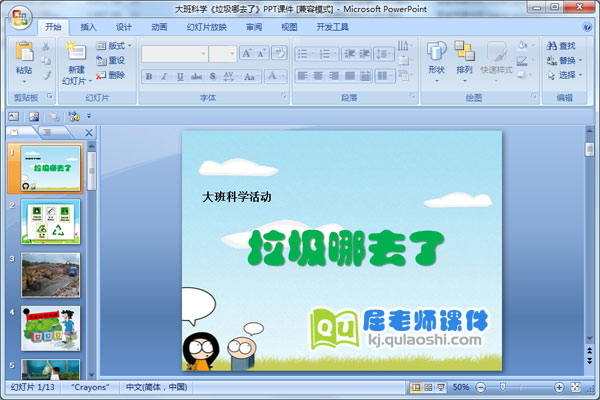The width and height of the screenshot is (600, 400).
Task: Click the Paste (粘贴) clipboard icon
Action: [24, 51]
